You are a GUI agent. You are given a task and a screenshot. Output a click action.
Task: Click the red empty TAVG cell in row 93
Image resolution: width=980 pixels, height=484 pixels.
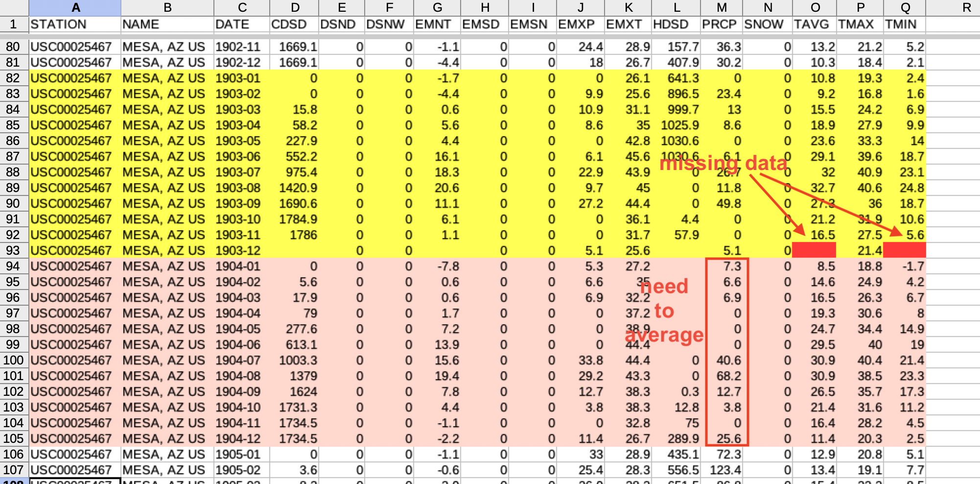coord(814,250)
